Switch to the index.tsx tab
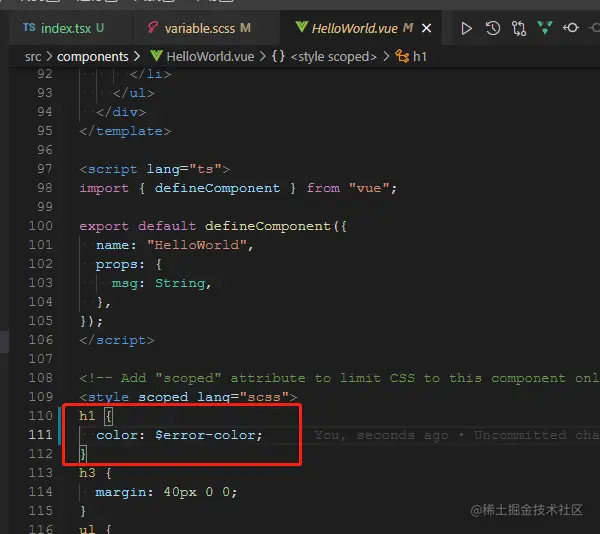Screen dimensions: 600x534 tap(66, 28)
